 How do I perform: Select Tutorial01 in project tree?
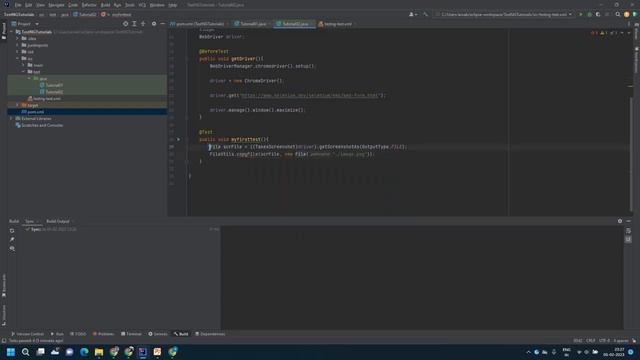[51, 85]
